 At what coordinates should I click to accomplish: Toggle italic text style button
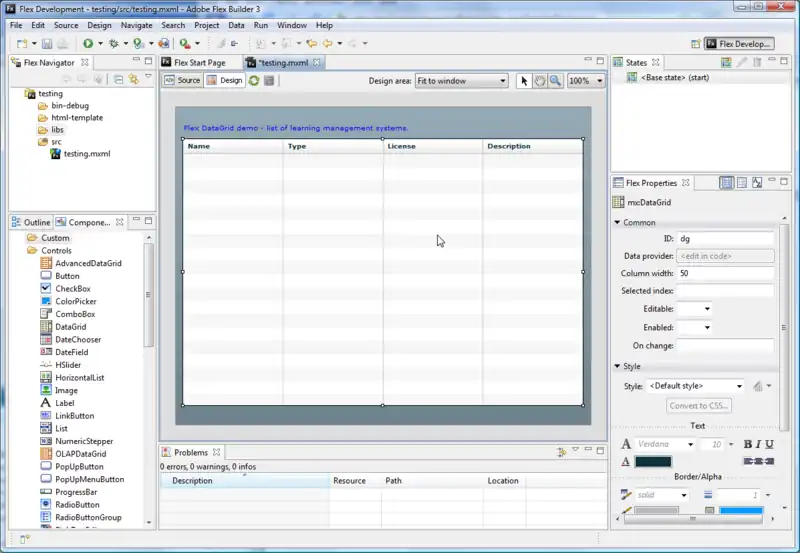pos(760,444)
